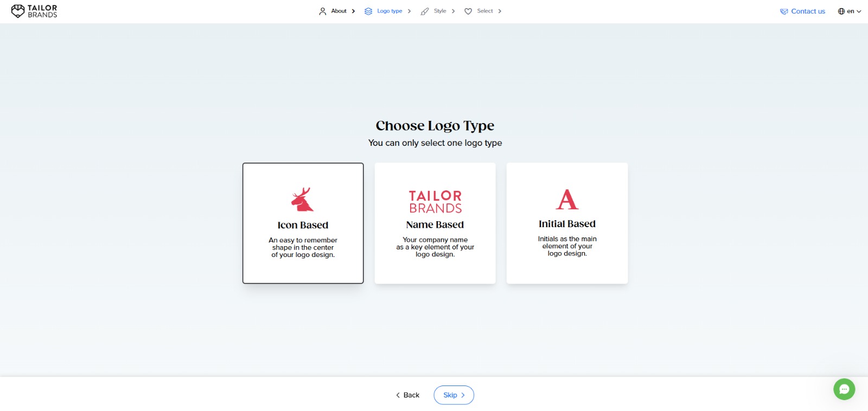Click the Logo type layers icon
The image size is (868, 411).
tap(368, 11)
